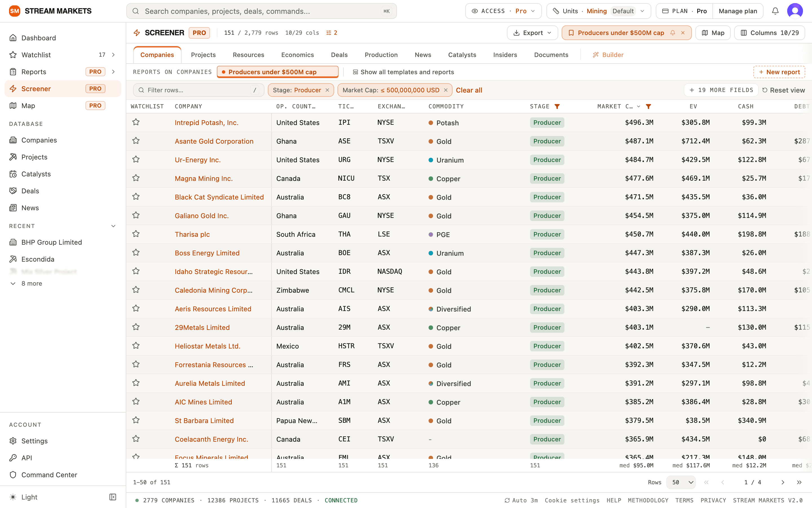Click the global search field

point(261,11)
